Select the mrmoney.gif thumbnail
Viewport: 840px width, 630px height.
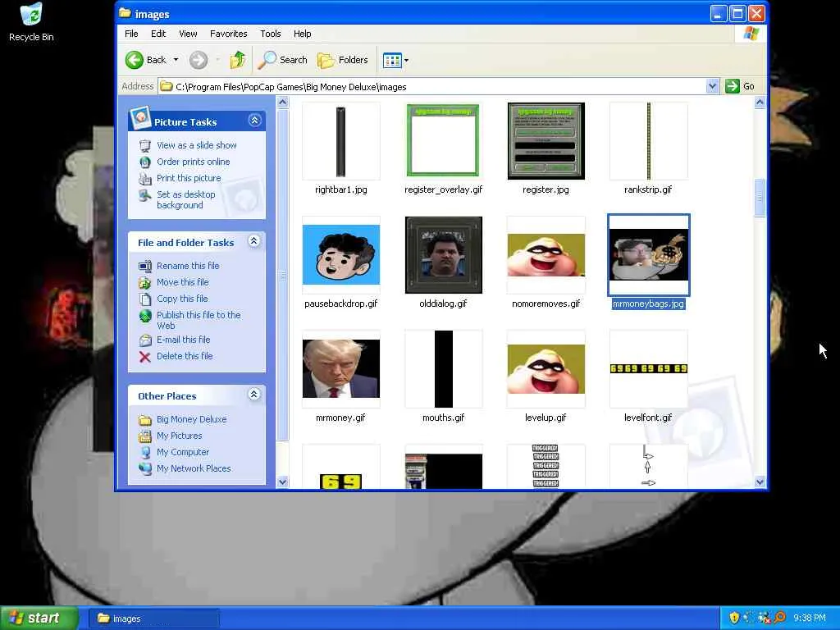coord(341,369)
